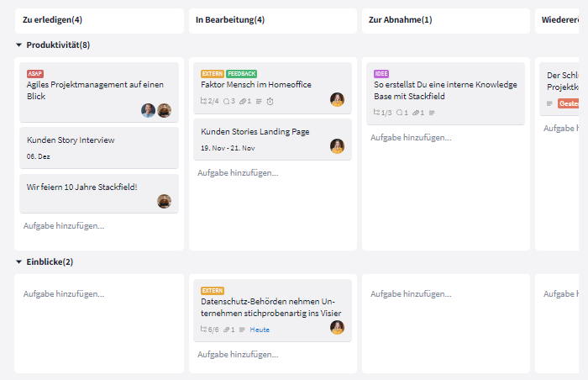Click assignee avatar on Kunden Stories Landing Page
This screenshot has height=380, width=588.
337,146
